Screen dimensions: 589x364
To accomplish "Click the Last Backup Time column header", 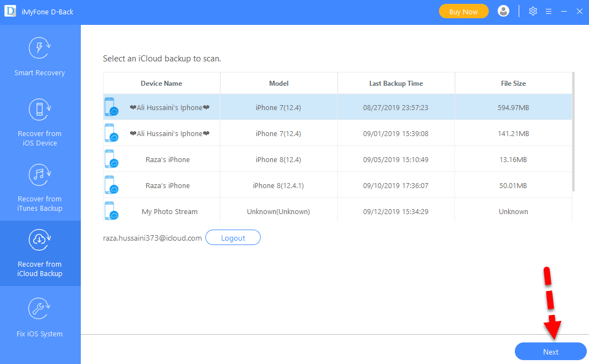I will (396, 84).
